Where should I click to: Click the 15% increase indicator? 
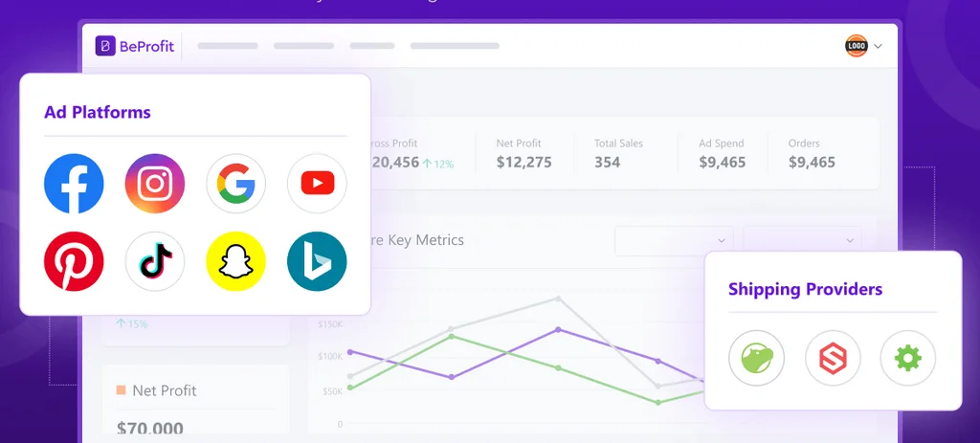(132, 324)
